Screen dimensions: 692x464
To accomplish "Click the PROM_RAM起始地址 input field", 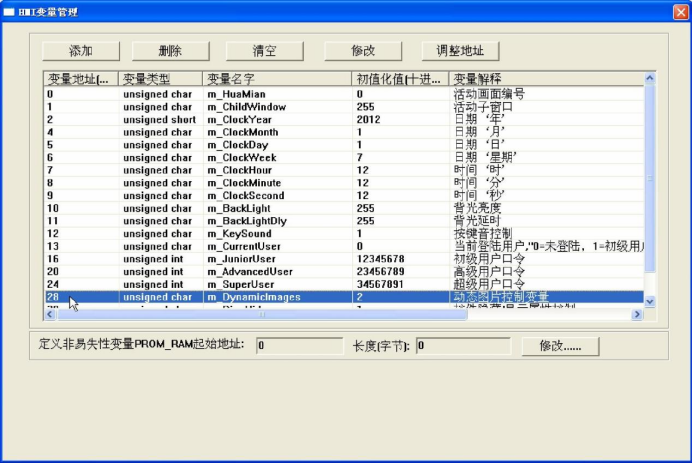I will pyautogui.click(x=299, y=346).
